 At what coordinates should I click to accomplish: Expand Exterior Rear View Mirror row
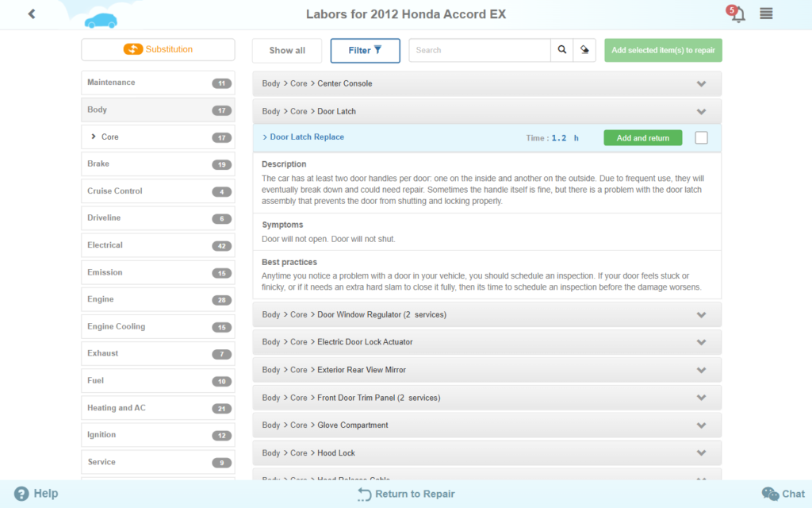point(487,370)
